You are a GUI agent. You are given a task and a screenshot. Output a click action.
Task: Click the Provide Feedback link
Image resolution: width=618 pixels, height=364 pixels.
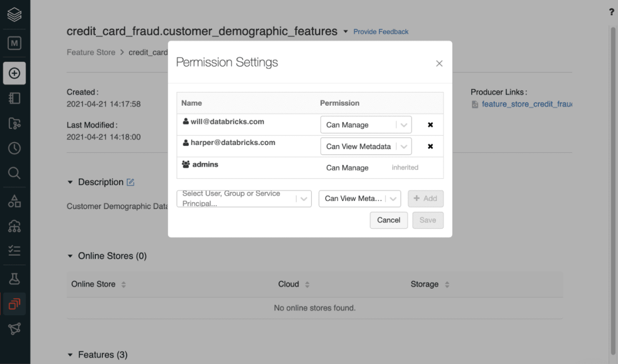380,32
